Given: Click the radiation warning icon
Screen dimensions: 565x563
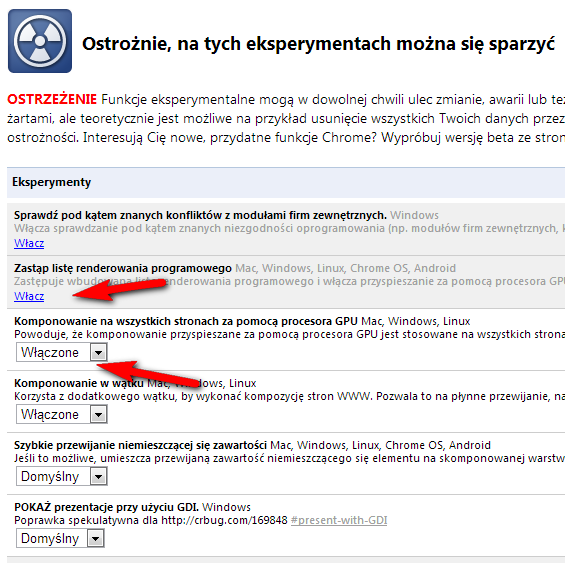Looking at the screenshot, I should click(40, 41).
